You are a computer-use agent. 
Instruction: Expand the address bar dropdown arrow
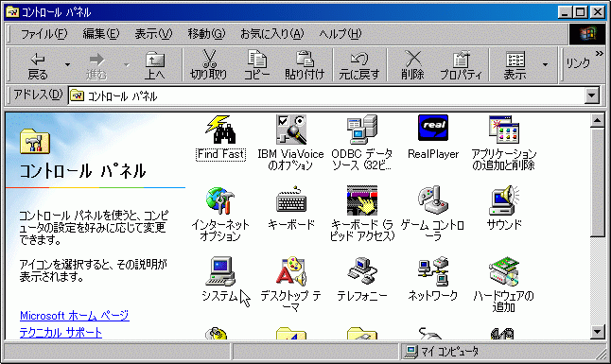592,95
